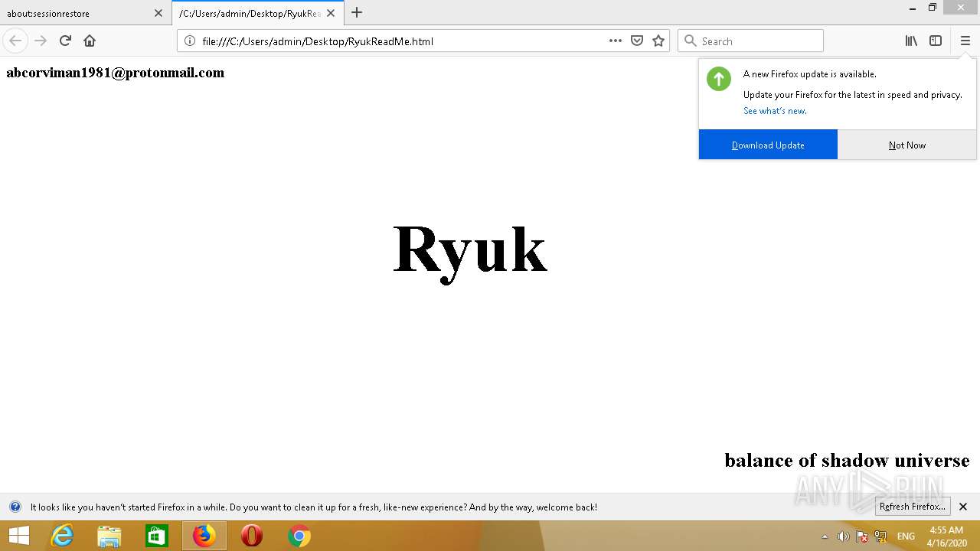Screen dimensions: 980x551
Task: Open a new tab with plus button
Action: [357, 12]
